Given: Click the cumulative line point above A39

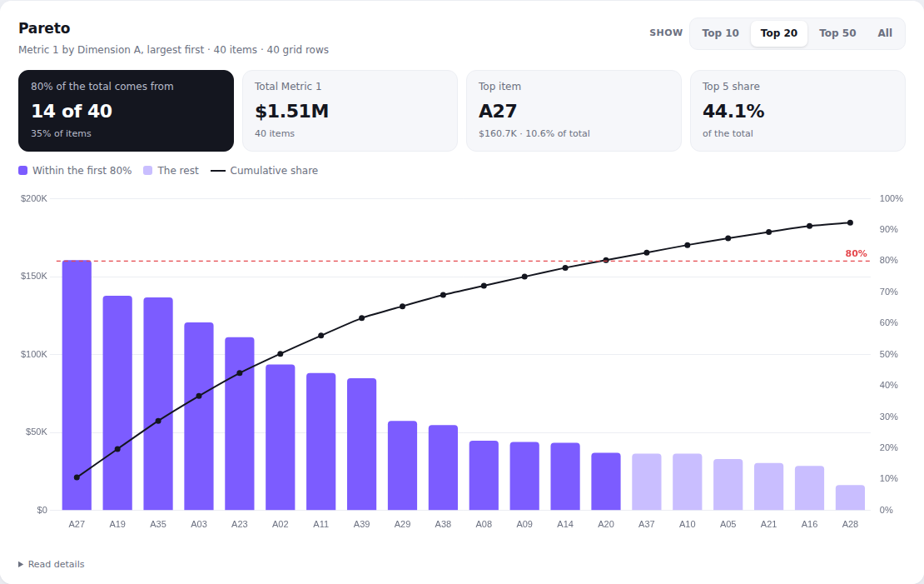Looking at the screenshot, I should pyautogui.click(x=361, y=318).
